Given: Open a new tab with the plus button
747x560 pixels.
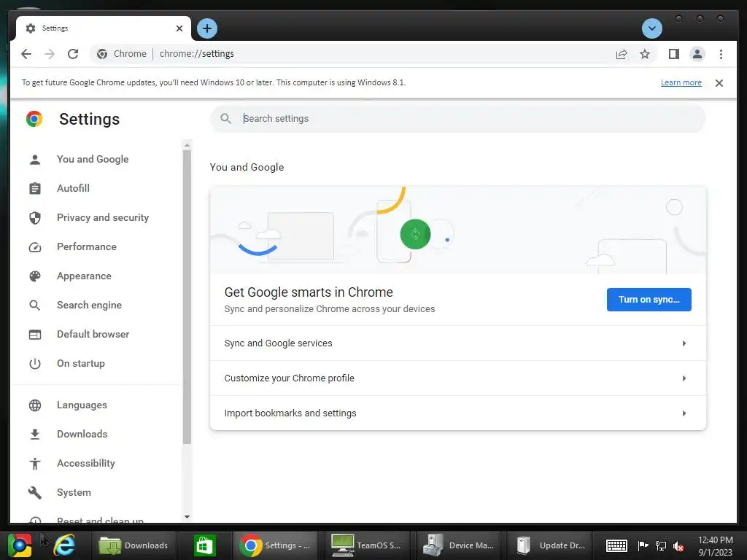Looking at the screenshot, I should (206, 28).
